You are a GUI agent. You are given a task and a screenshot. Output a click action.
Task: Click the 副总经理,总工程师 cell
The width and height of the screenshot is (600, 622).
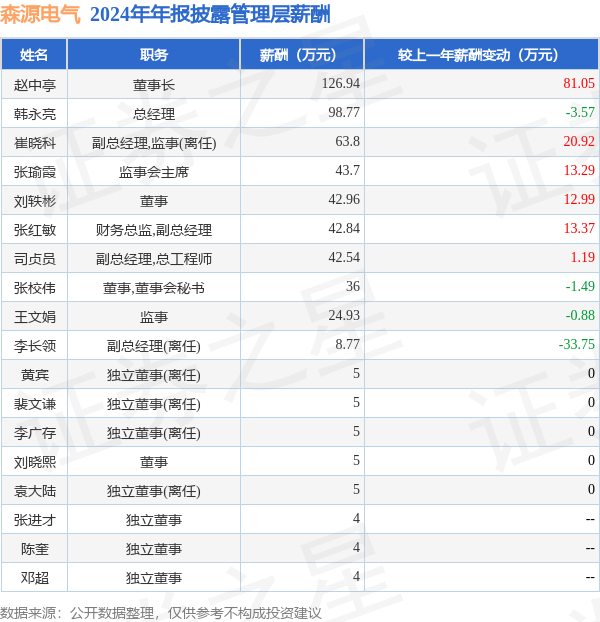pos(154,259)
